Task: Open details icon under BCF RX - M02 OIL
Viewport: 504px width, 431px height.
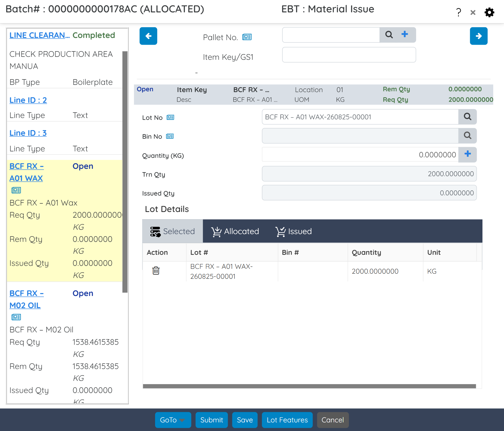Action: [x=16, y=317]
